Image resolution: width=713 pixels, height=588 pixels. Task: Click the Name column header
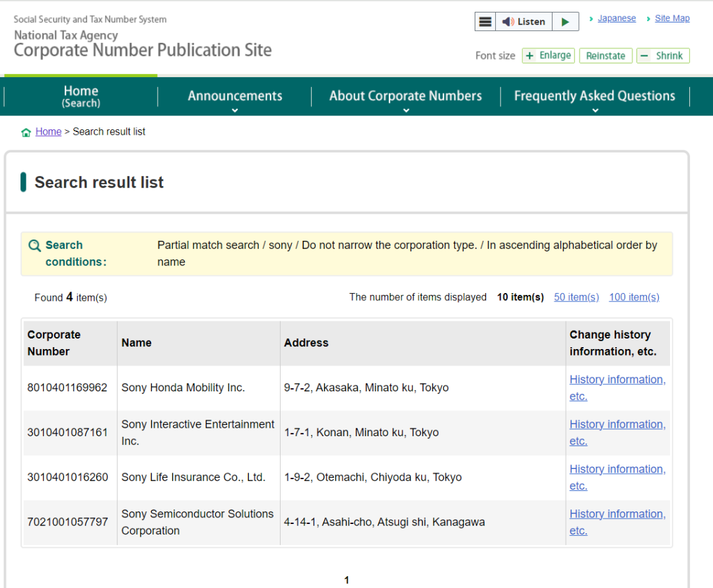click(199, 343)
